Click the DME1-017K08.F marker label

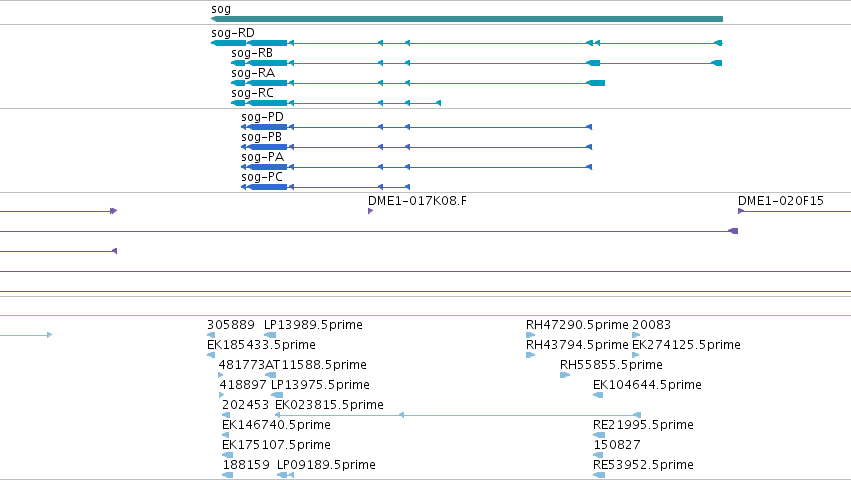pyautogui.click(x=417, y=201)
